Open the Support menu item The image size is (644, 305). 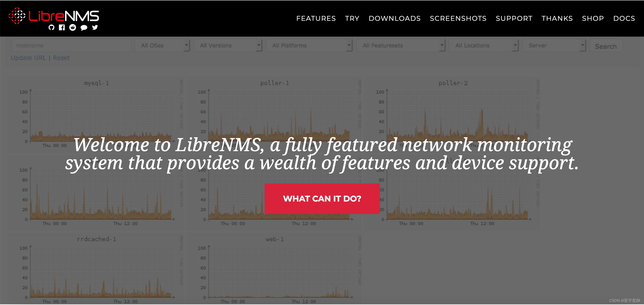pos(514,19)
